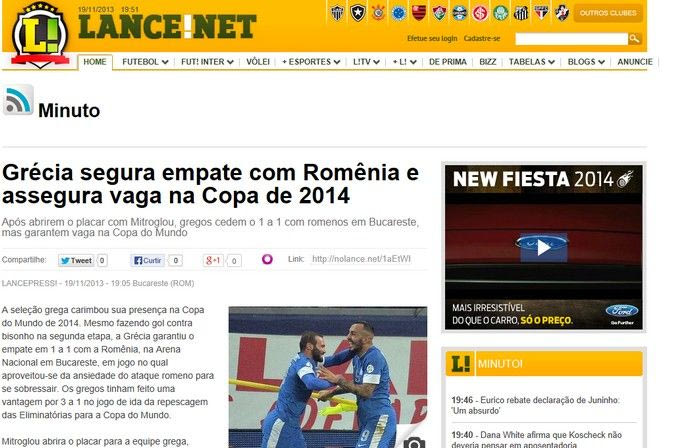Open the BLOGS dropdown menu
Screen dimensions: 700x448
[586, 62]
